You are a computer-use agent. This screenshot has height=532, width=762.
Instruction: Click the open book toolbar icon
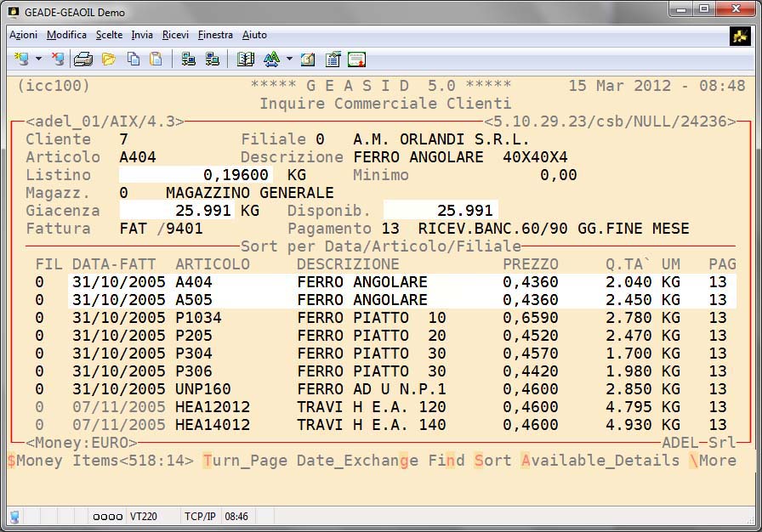246,59
